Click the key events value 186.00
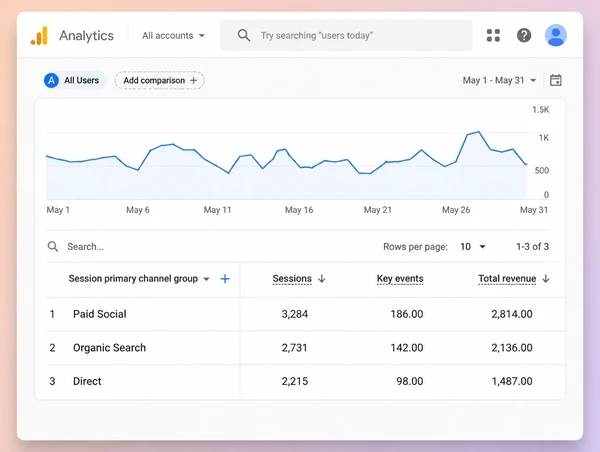The image size is (600, 452). click(x=407, y=314)
